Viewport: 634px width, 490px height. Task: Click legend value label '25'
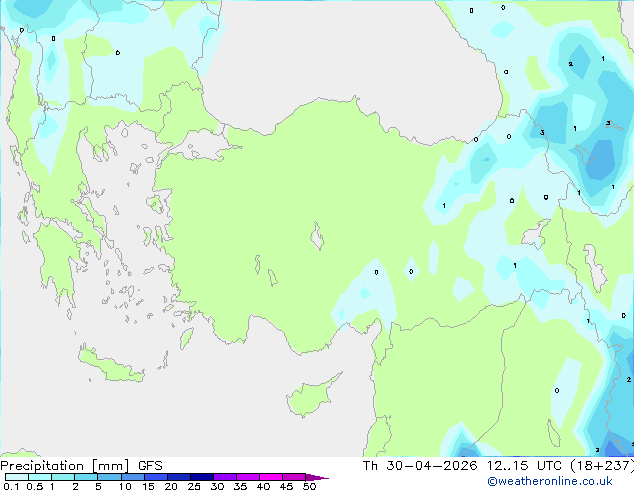(x=194, y=486)
